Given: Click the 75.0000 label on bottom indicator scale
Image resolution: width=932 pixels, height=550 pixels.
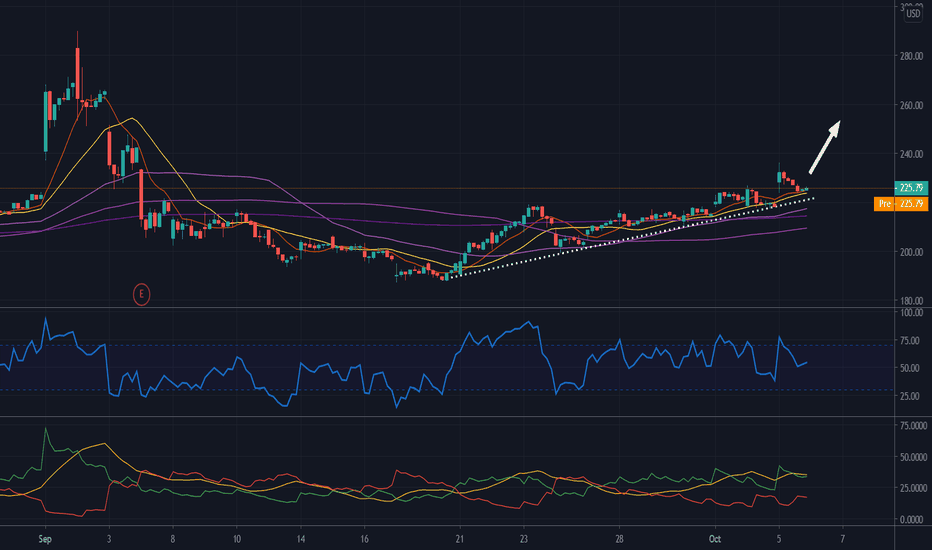Looking at the screenshot, I should click(914, 426).
